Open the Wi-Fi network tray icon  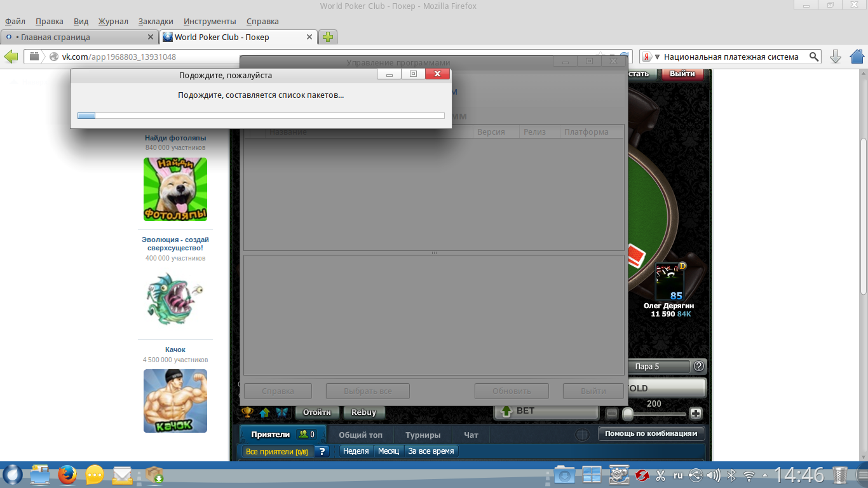(x=749, y=475)
